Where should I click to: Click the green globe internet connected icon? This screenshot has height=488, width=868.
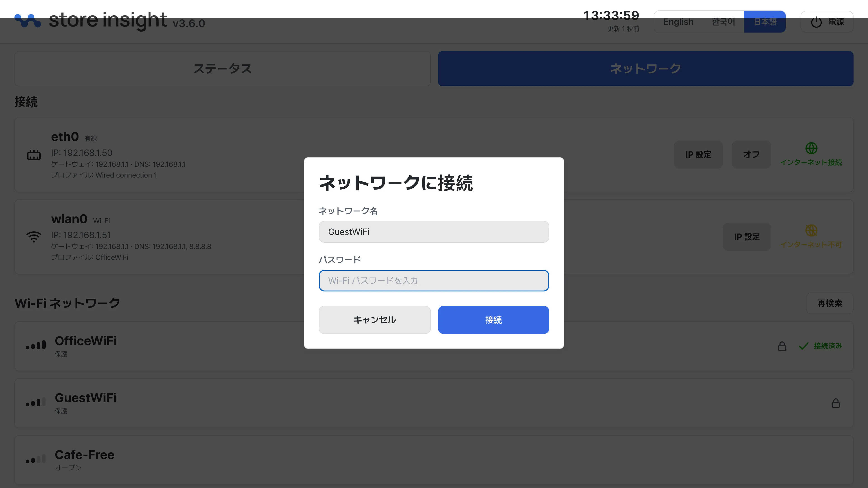click(x=811, y=148)
